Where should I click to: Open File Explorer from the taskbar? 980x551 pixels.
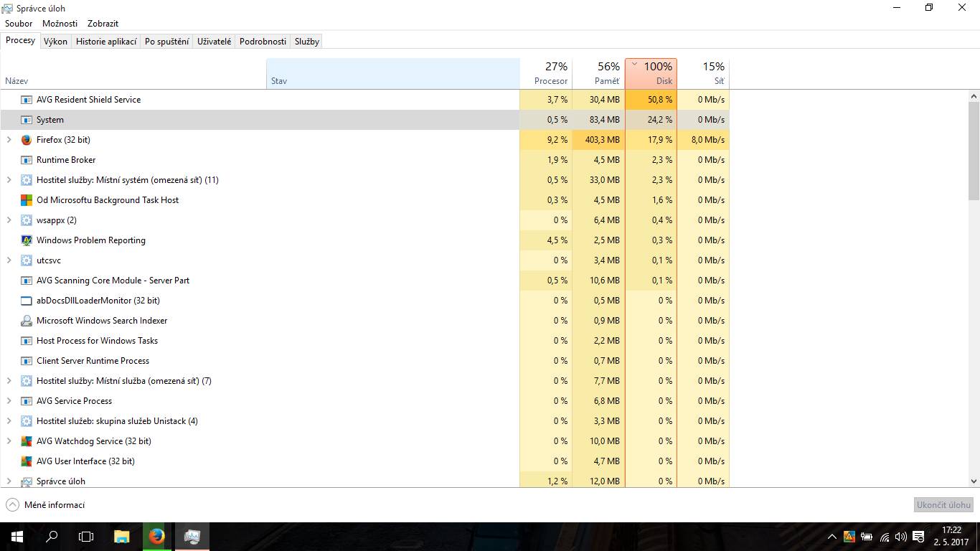point(122,537)
